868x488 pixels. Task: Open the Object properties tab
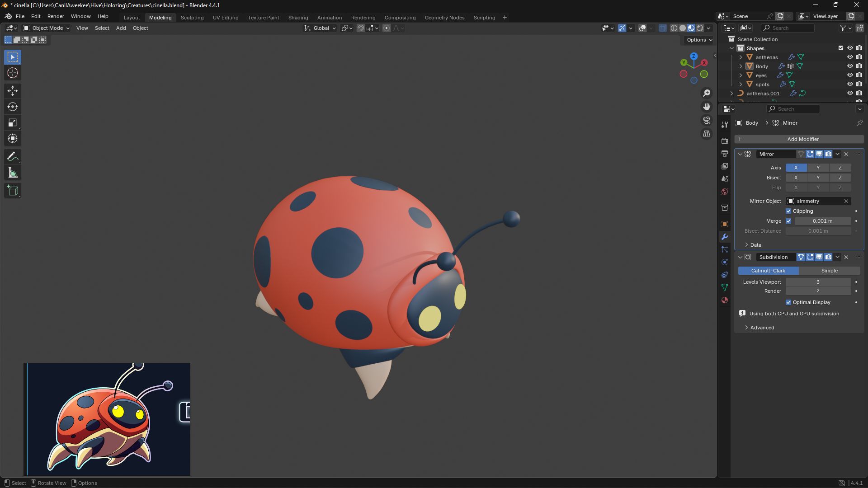point(725,224)
